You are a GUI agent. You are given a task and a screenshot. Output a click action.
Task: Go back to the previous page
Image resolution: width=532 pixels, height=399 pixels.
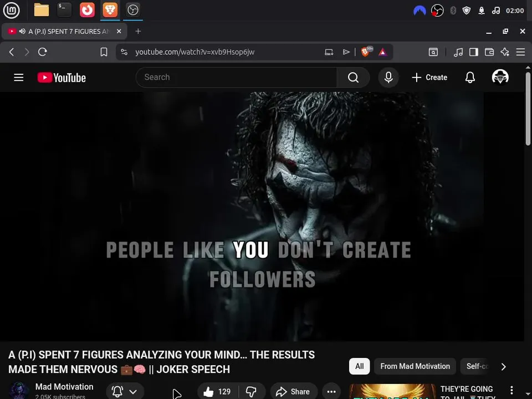[12, 52]
